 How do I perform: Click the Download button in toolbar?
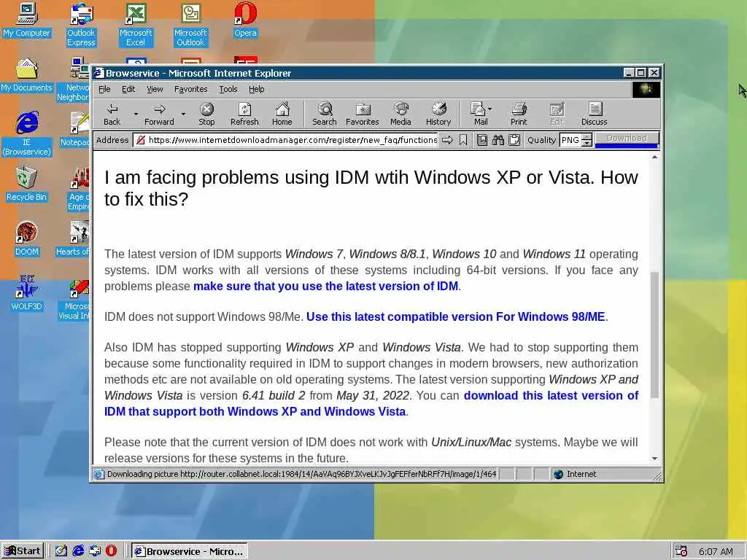click(627, 138)
